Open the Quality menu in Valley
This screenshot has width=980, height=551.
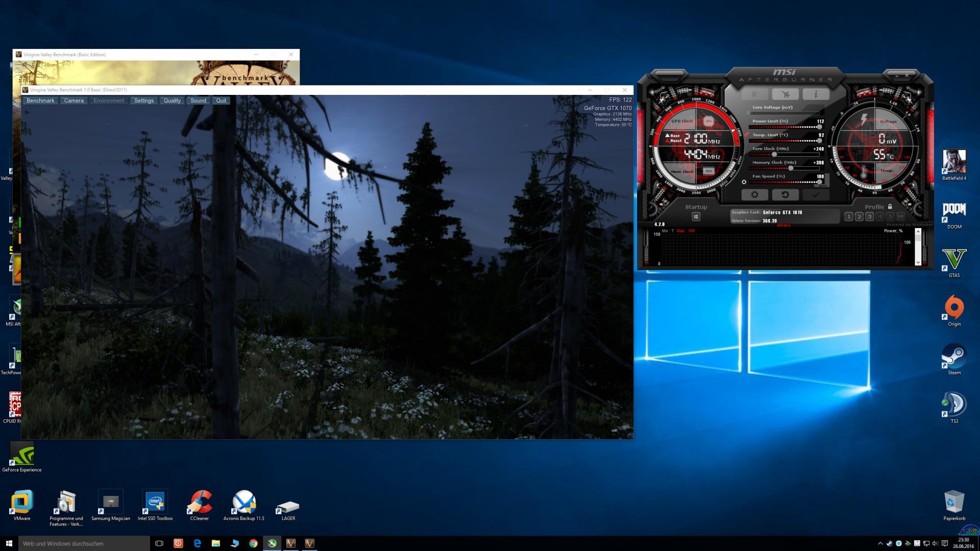(172, 101)
